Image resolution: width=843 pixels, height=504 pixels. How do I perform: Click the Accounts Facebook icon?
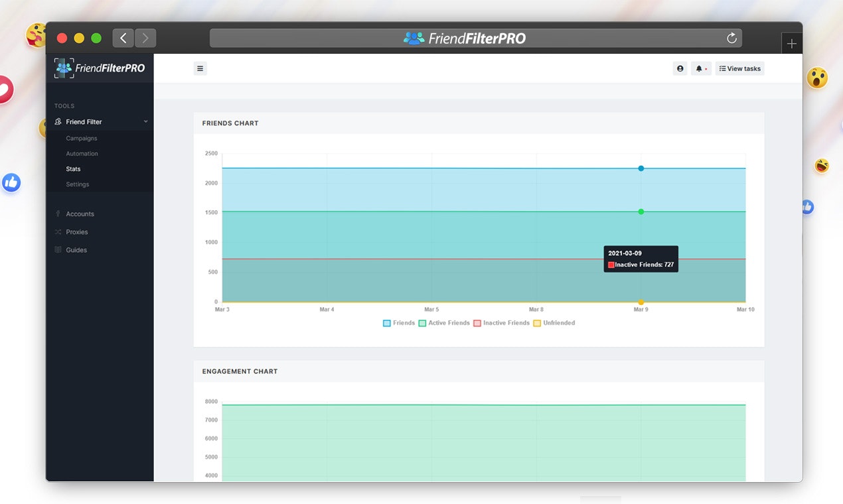pos(58,214)
